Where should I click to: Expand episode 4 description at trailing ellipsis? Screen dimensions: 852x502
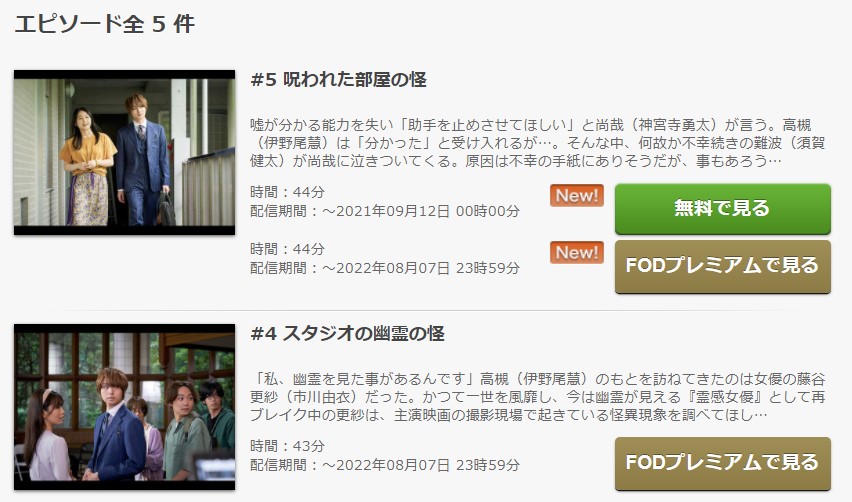tap(761, 415)
